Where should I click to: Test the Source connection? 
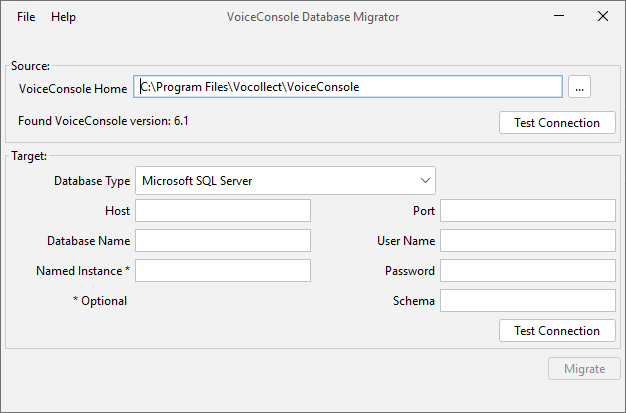tap(557, 123)
